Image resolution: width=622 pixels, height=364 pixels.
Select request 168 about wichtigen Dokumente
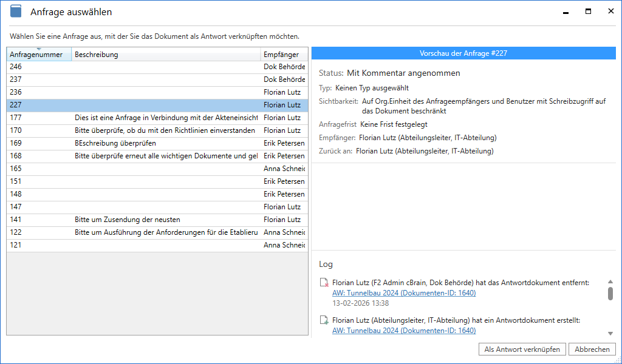pos(157,156)
